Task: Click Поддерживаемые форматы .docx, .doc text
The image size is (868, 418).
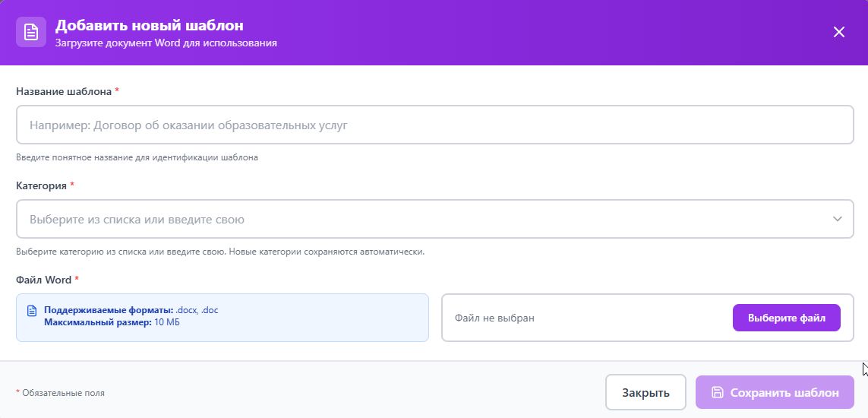Action: tap(131, 310)
